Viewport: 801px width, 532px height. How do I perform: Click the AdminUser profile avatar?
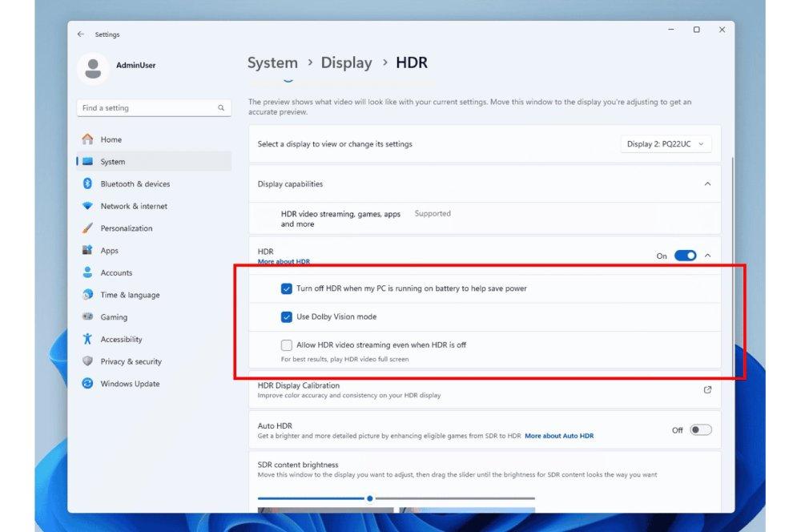click(93, 68)
